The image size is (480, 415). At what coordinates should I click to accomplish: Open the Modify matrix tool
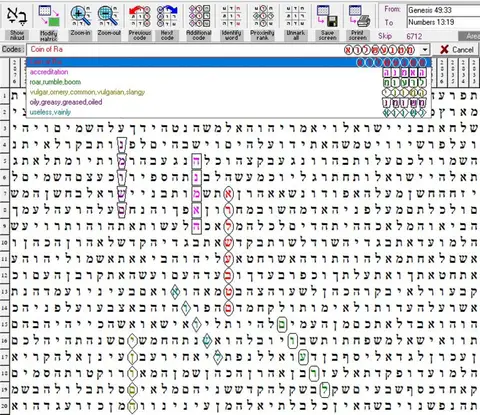49,22
